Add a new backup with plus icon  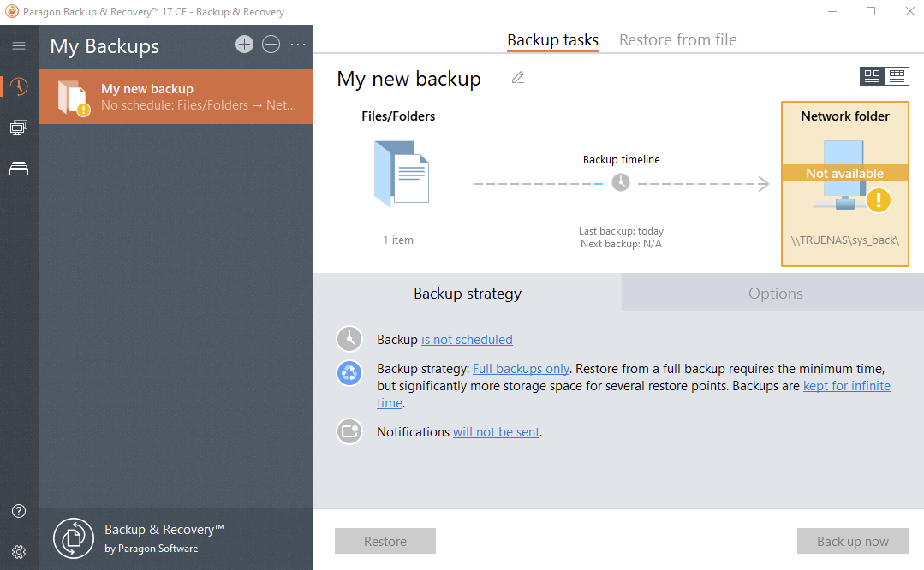pyautogui.click(x=244, y=45)
